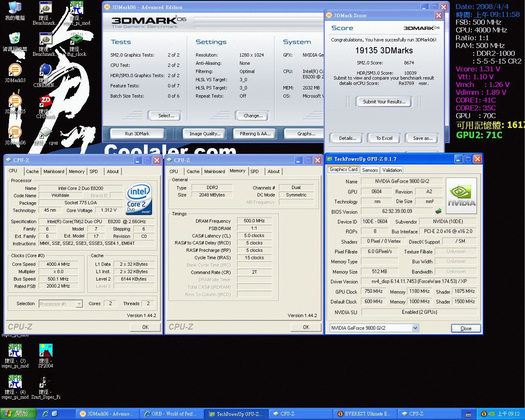Click the Driver Version field in GPU-Z
The height and width of the screenshot is (420, 525).
tap(419, 281)
